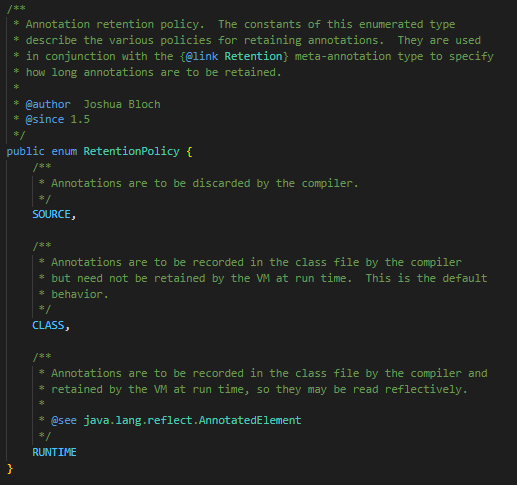
Task: Open the java.lang.reflect.AnnotatedElement reference
Action: tap(192, 420)
